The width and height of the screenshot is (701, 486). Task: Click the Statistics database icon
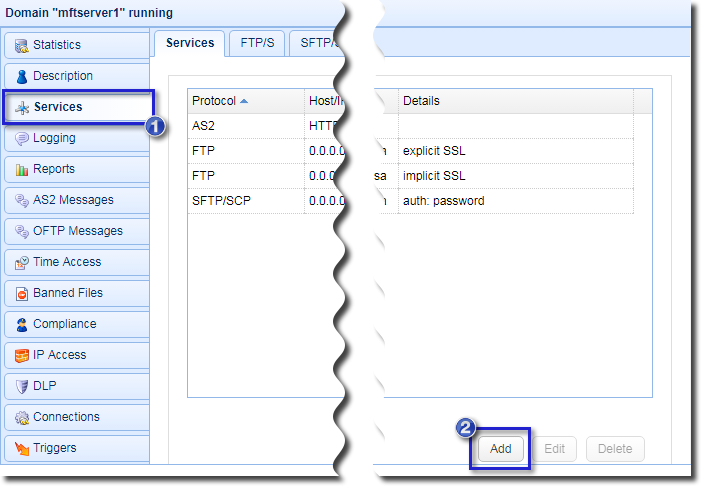click(x=21, y=46)
